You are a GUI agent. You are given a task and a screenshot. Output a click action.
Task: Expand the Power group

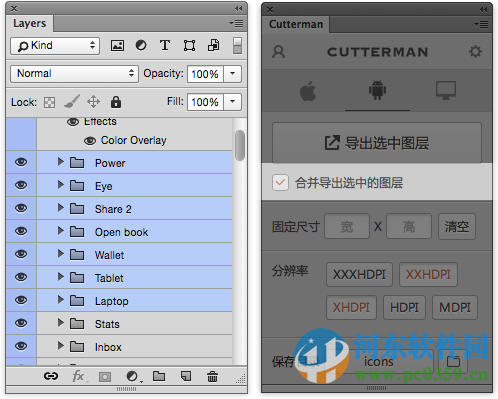(60, 162)
